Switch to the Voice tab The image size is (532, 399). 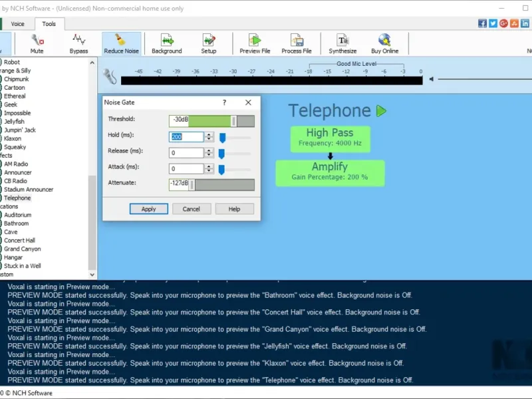[x=18, y=24]
